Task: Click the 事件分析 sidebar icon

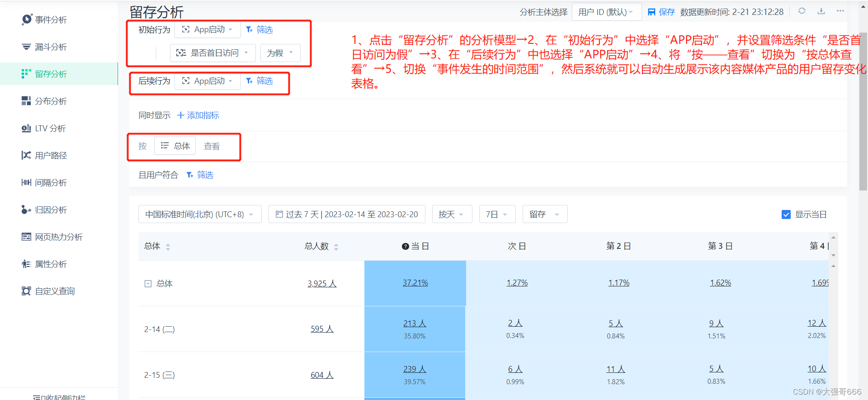Action: pyautogui.click(x=27, y=19)
